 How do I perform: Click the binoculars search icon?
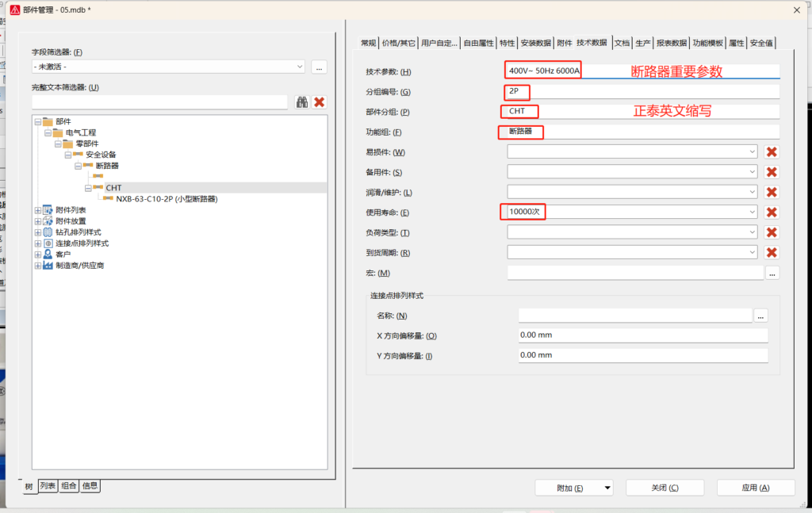click(302, 101)
